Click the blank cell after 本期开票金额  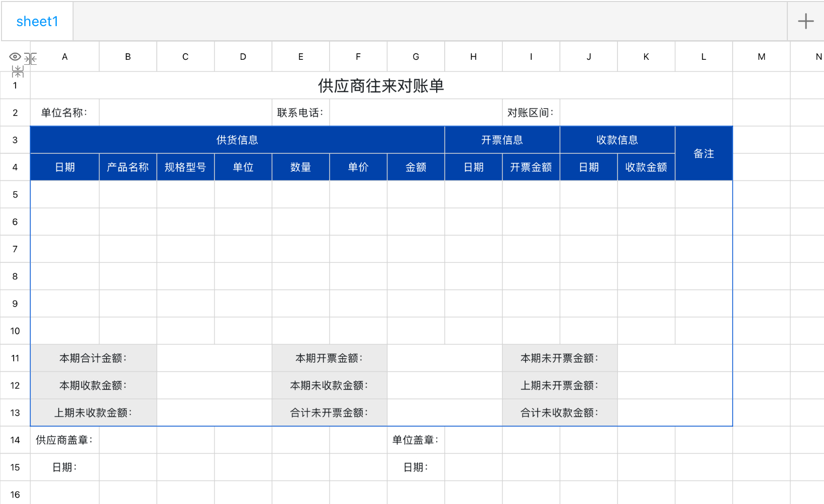coord(444,358)
